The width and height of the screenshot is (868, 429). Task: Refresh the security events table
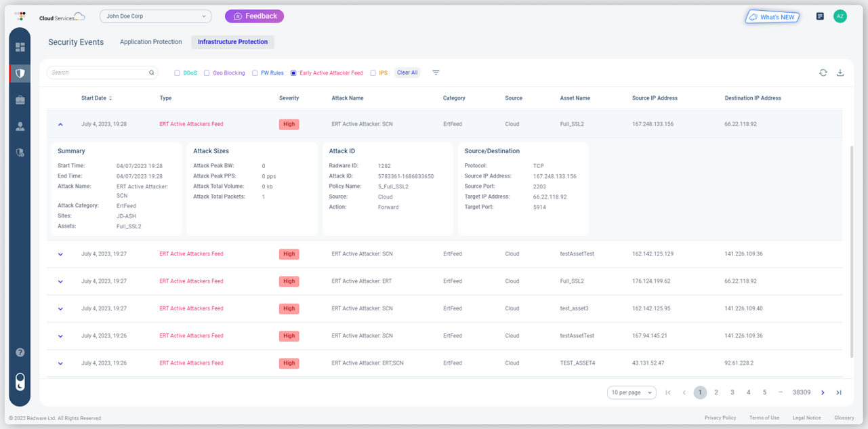[x=823, y=73]
